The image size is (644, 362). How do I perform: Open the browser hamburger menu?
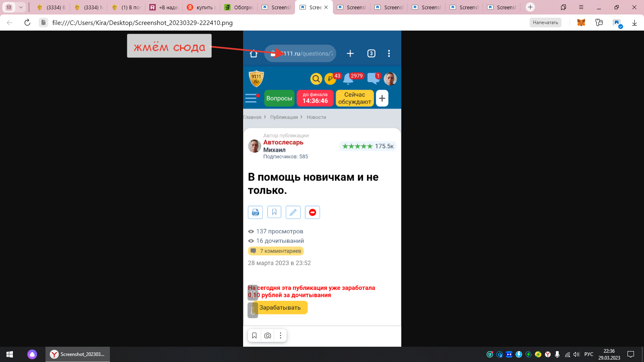tap(581, 7)
